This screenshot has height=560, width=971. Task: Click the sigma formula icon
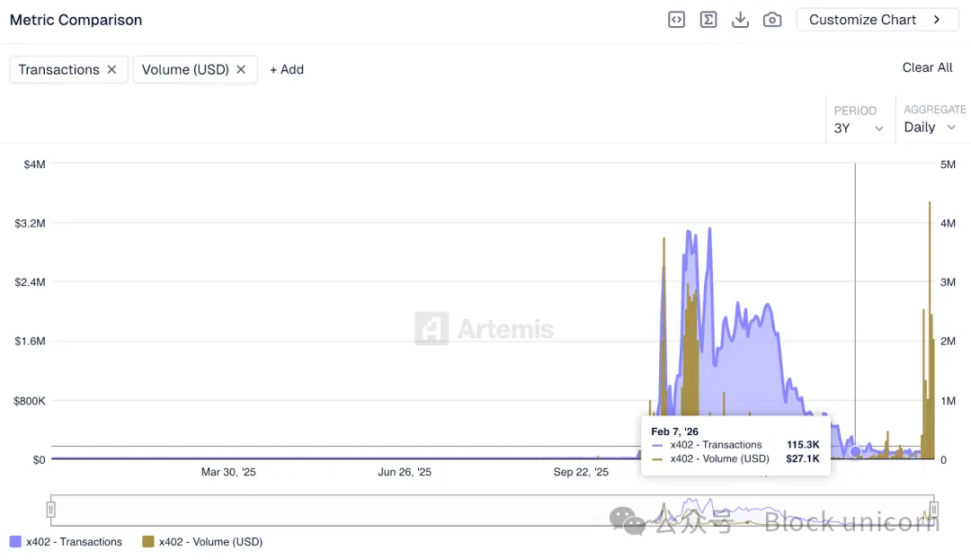(x=708, y=20)
